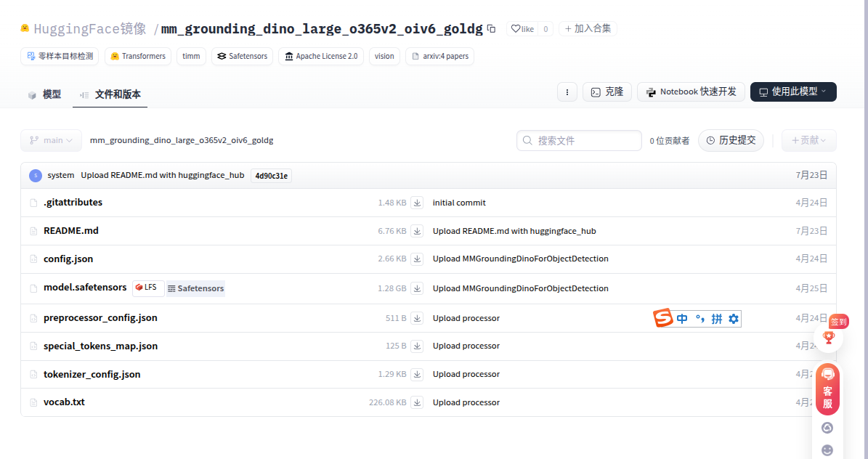Image resolution: width=868 pixels, height=459 pixels.
Task: Select the Safetensors tag at top
Action: (242, 56)
